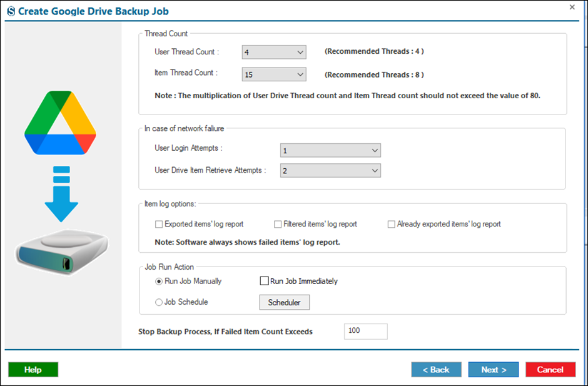Open the User Thread Count dropdown
The image size is (588, 386).
274,52
